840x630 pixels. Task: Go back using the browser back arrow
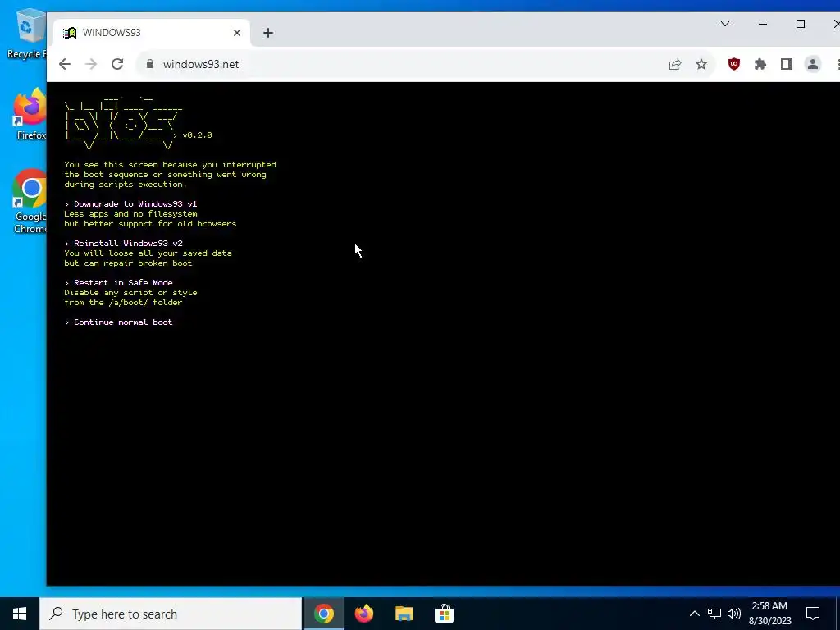point(65,64)
